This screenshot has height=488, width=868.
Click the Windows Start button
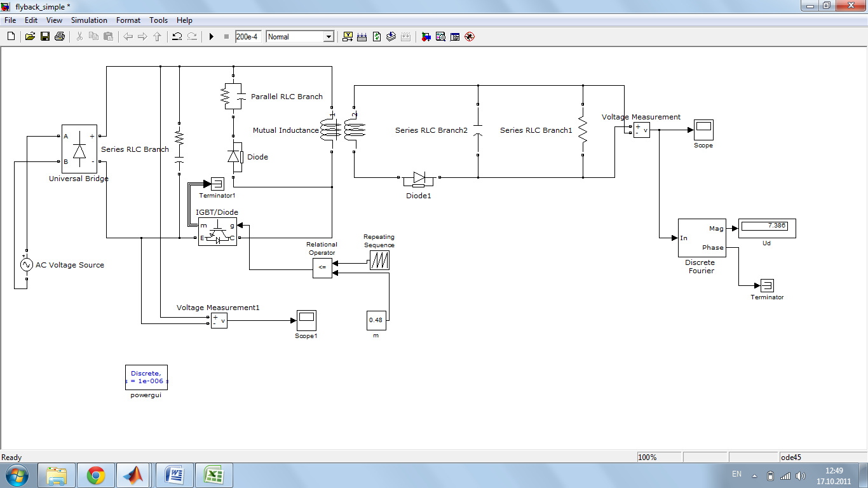(16, 475)
